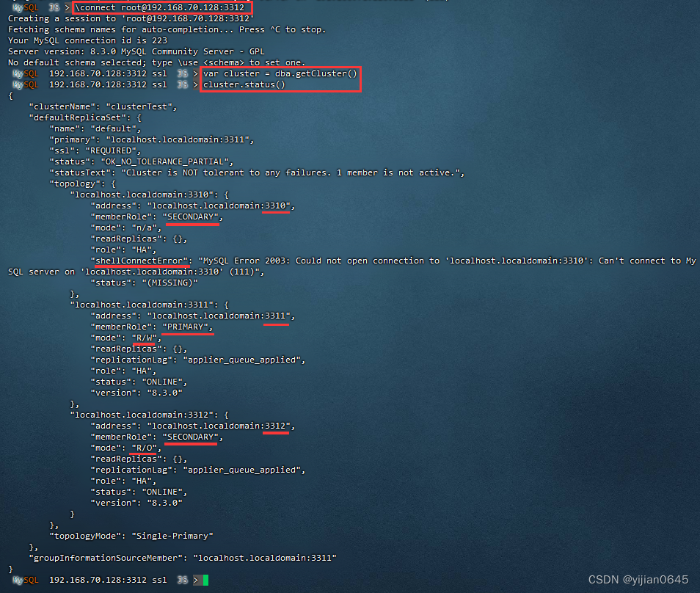
Task: Click memberRole SECONDARY under the 3310 node
Action: [157, 217]
